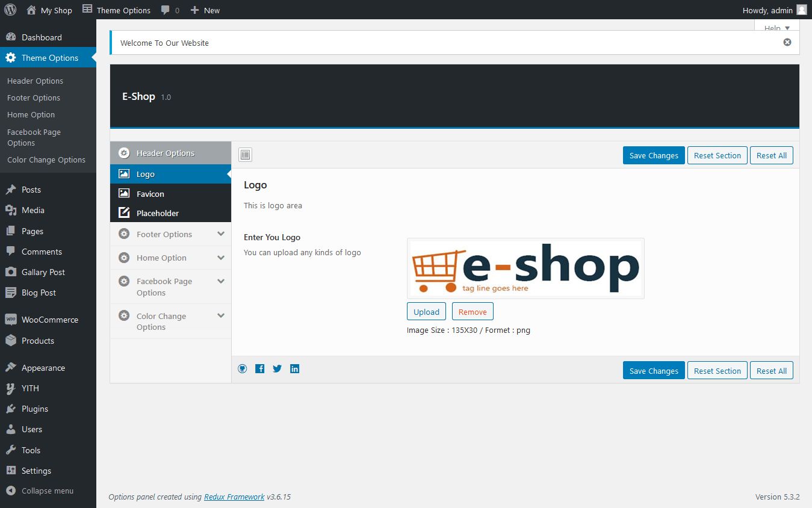Open the GitHub footer icon

coord(243,368)
